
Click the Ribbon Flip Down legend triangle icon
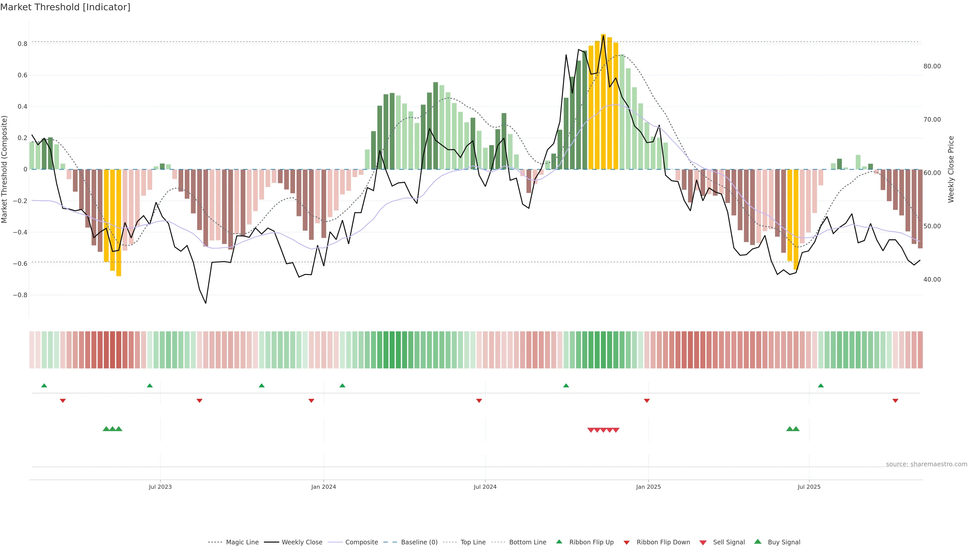pyautogui.click(x=627, y=543)
